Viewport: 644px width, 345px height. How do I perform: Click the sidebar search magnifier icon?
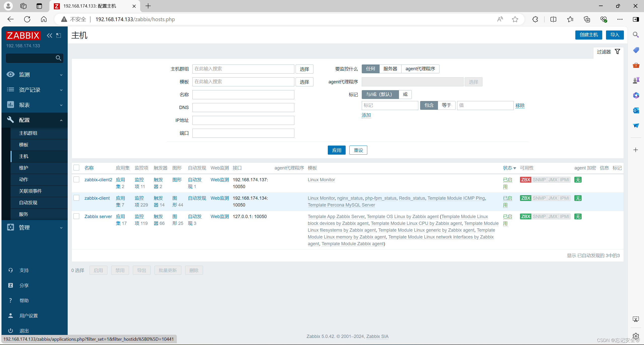(58, 58)
